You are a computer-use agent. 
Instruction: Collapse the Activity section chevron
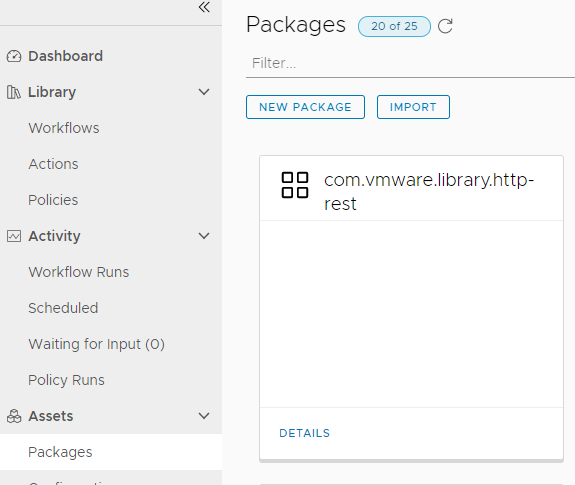204,236
